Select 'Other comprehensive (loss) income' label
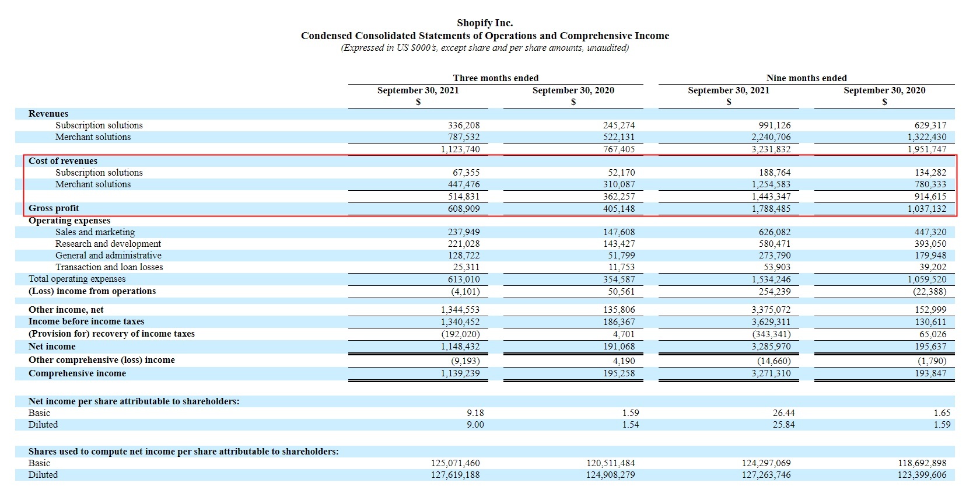 101,360
